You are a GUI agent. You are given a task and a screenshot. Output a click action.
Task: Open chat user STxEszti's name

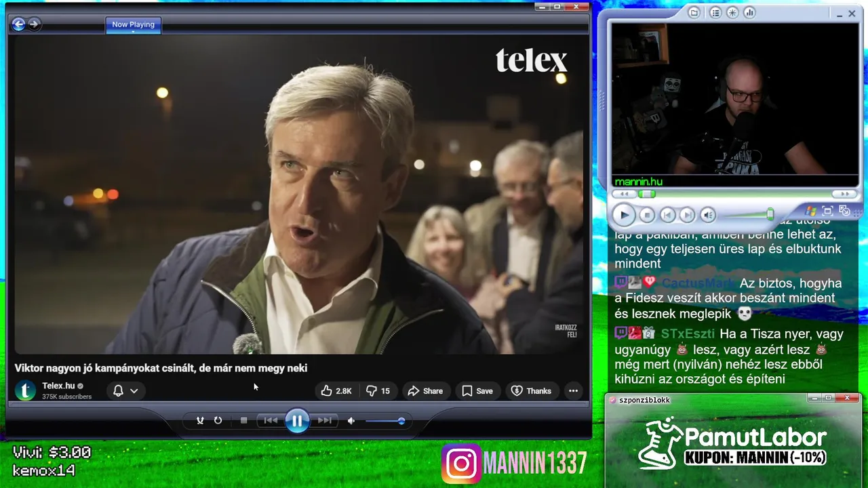(688, 333)
